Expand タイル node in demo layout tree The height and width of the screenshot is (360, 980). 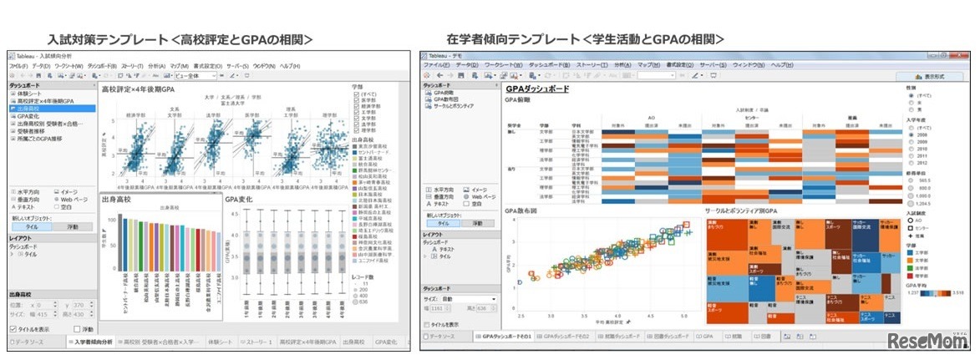click(x=425, y=257)
